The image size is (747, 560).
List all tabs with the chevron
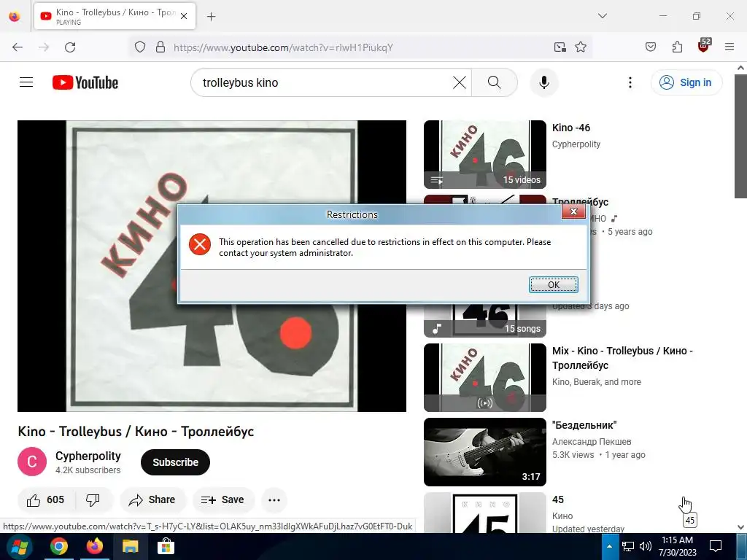(602, 16)
